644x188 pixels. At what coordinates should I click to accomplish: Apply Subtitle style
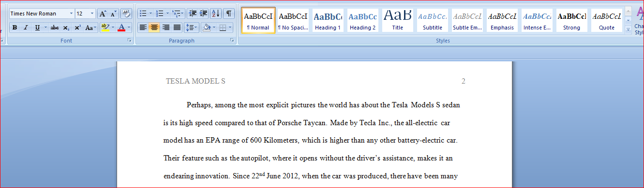tap(433, 20)
